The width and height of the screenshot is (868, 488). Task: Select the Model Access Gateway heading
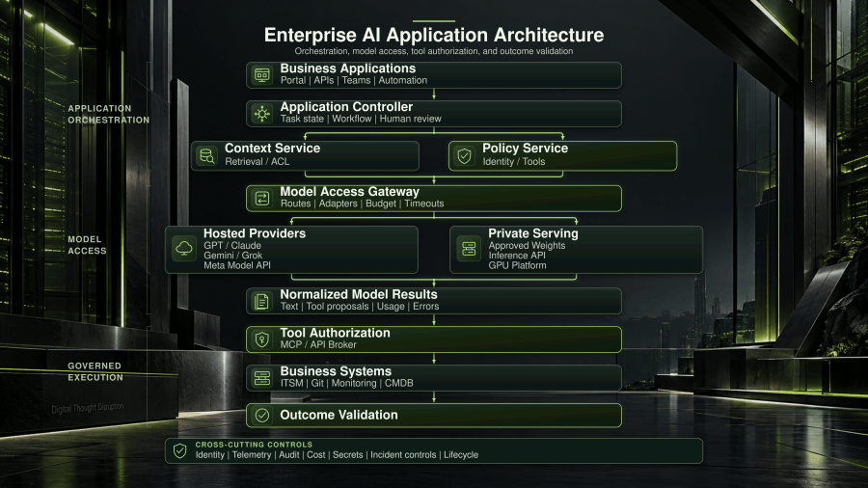click(350, 191)
